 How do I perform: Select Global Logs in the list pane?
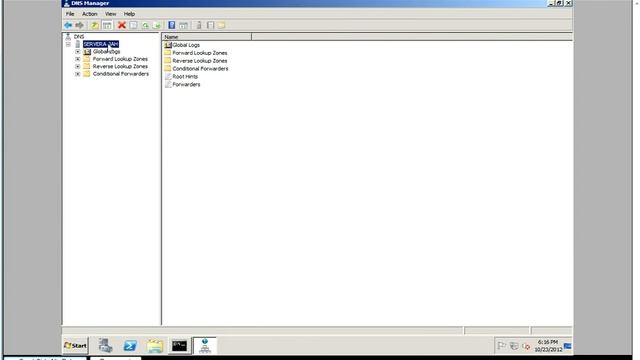tap(186, 45)
